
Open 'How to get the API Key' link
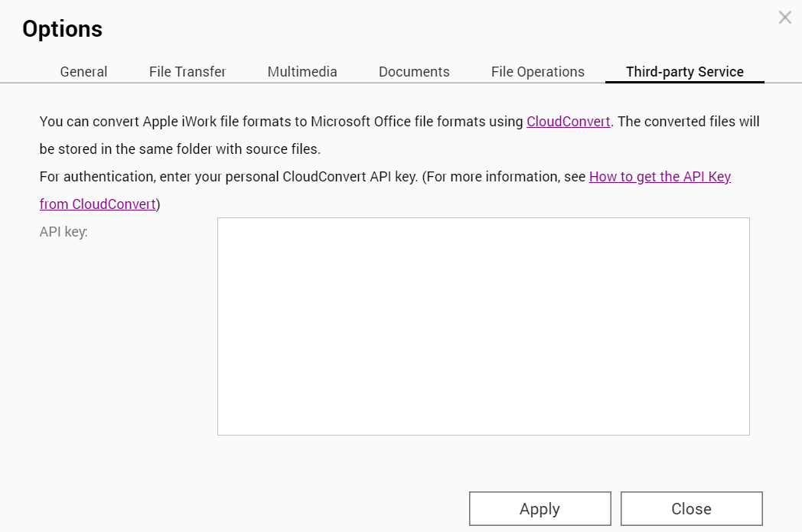tap(660, 177)
